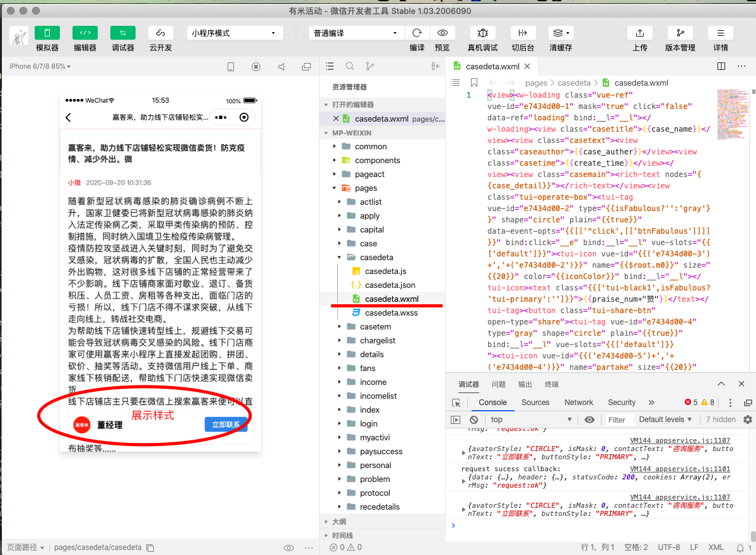Switch to the 问题 panel tab
Image resolution: width=756 pixels, height=555 pixels.
pos(499,384)
